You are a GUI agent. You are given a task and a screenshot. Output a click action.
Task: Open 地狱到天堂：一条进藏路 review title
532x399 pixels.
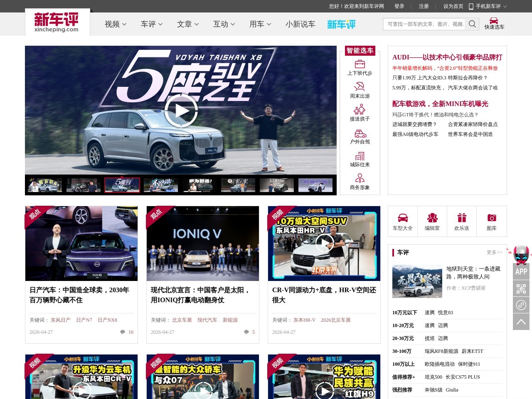(473, 273)
